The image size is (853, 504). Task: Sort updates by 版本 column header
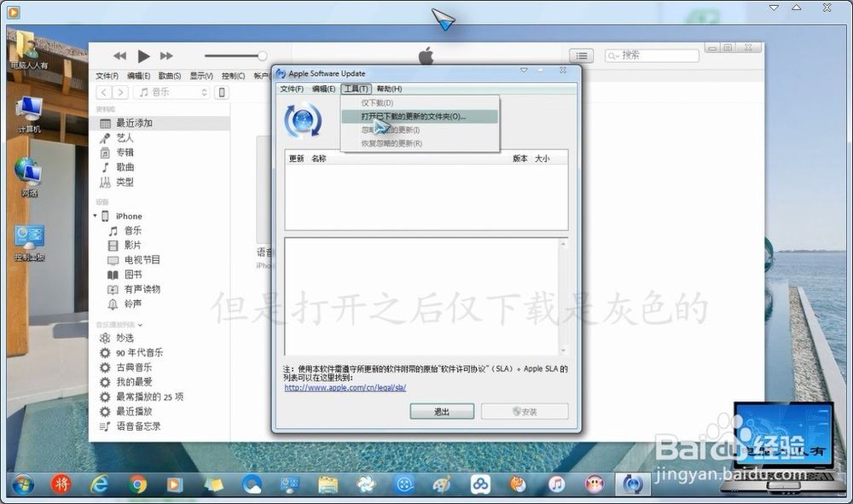tap(520, 159)
